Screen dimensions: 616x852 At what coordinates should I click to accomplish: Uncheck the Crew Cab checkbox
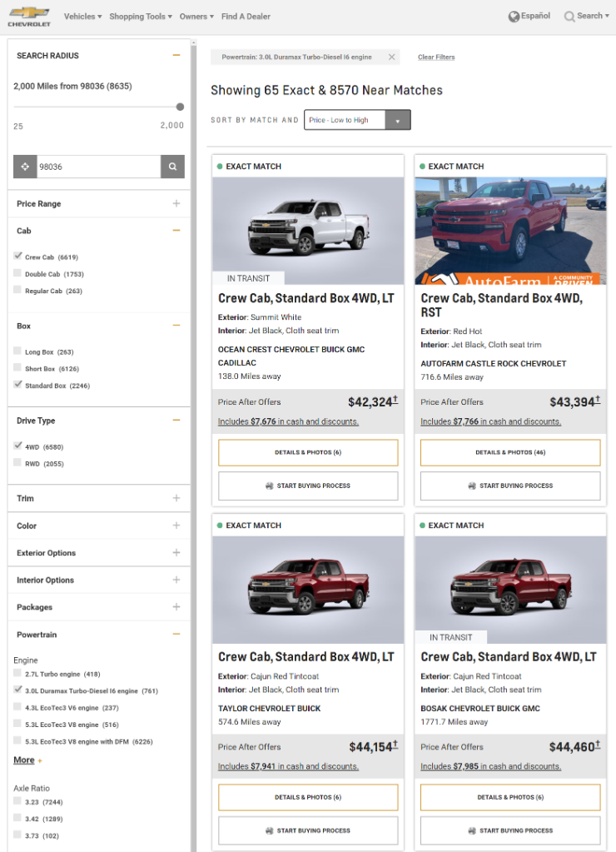click(18, 257)
